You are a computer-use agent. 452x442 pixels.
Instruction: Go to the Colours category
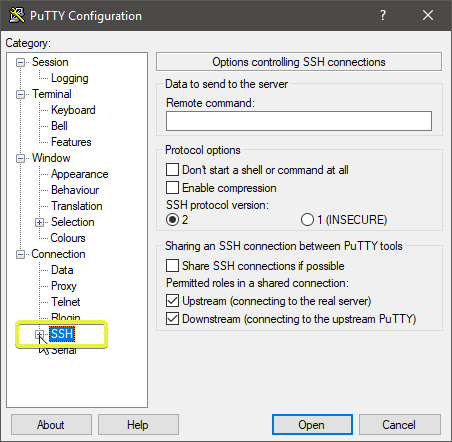pos(68,238)
